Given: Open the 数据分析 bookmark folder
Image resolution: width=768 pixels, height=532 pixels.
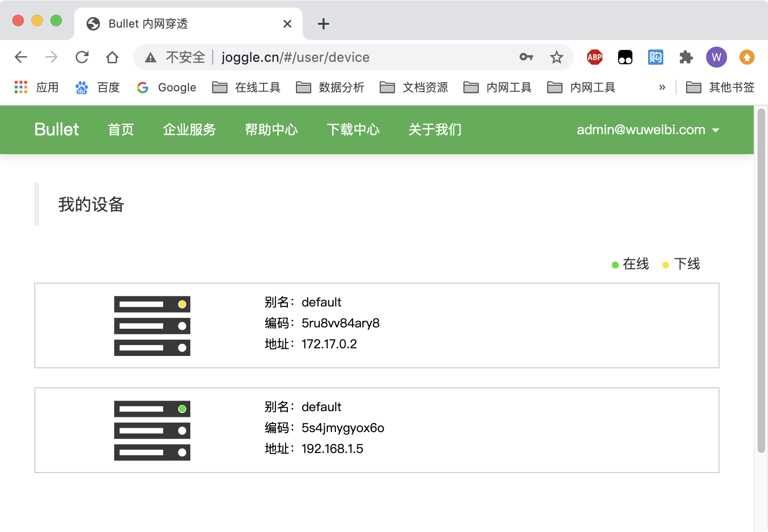Looking at the screenshot, I should (330, 88).
